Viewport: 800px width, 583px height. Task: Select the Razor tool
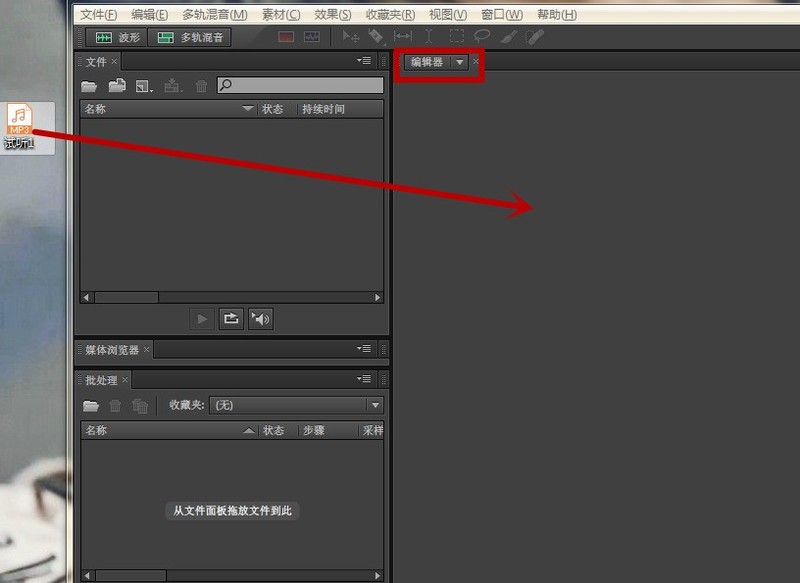point(377,36)
